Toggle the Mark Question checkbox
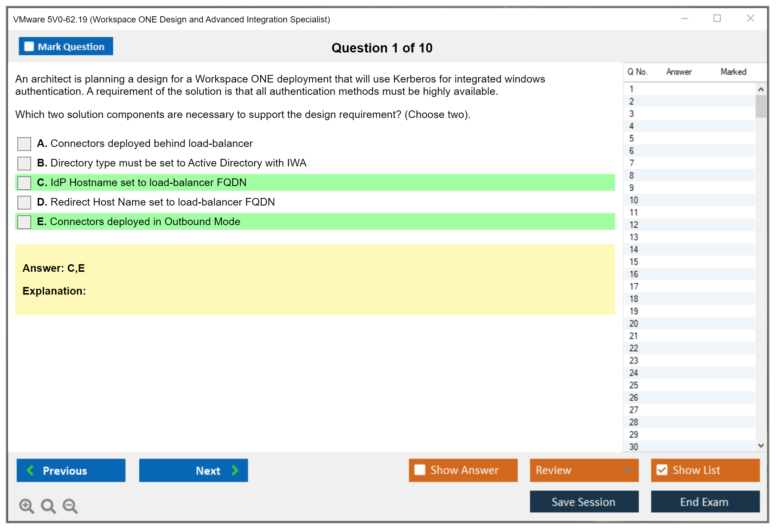Image resolution: width=778 pixels, height=532 pixels. [29, 46]
